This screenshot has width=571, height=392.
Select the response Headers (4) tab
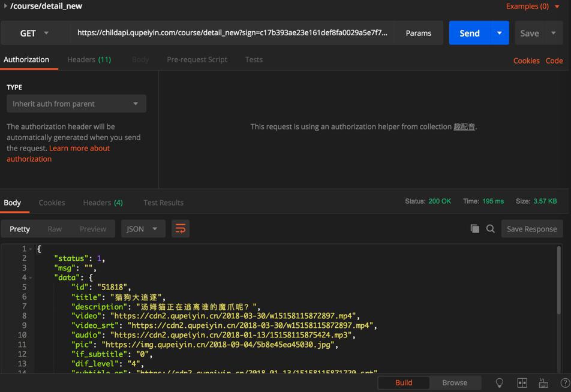[103, 203]
